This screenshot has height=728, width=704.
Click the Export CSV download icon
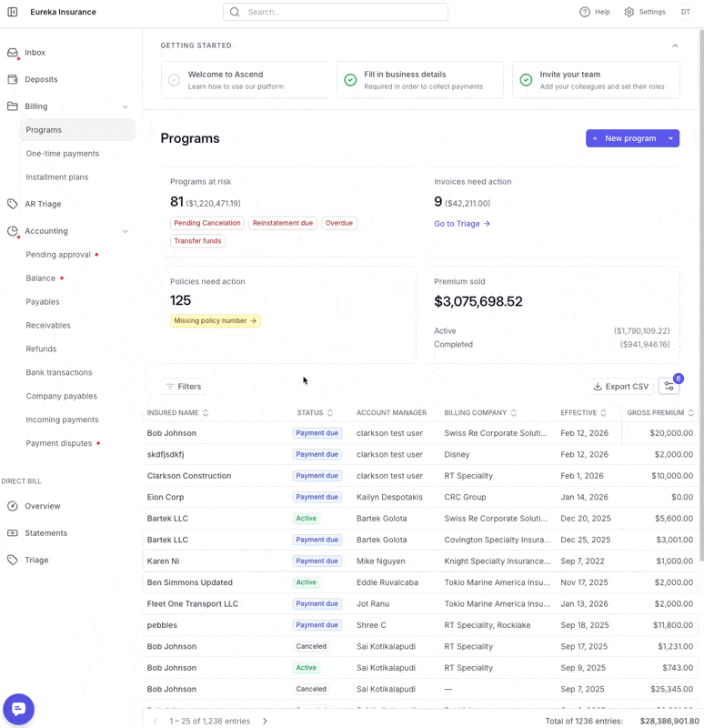(x=598, y=386)
